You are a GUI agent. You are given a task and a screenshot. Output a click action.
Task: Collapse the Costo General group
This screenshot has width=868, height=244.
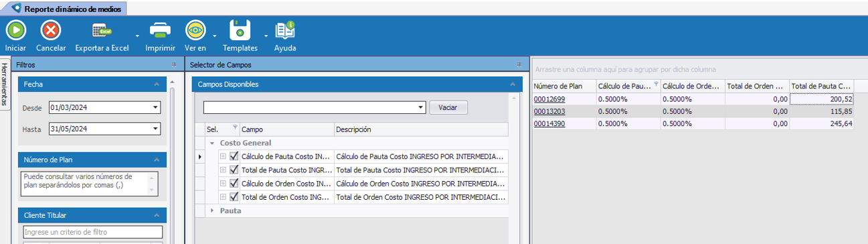[x=213, y=143]
